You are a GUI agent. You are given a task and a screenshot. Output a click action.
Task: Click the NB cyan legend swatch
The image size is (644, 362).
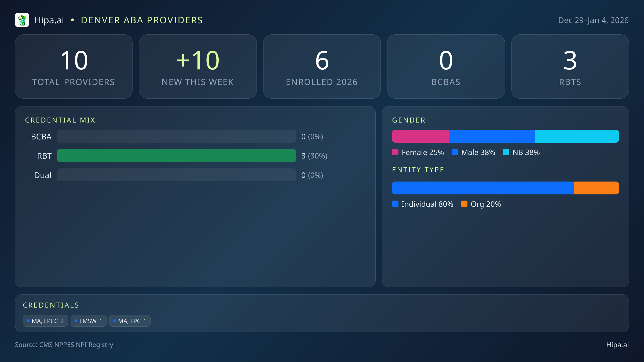tap(506, 152)
